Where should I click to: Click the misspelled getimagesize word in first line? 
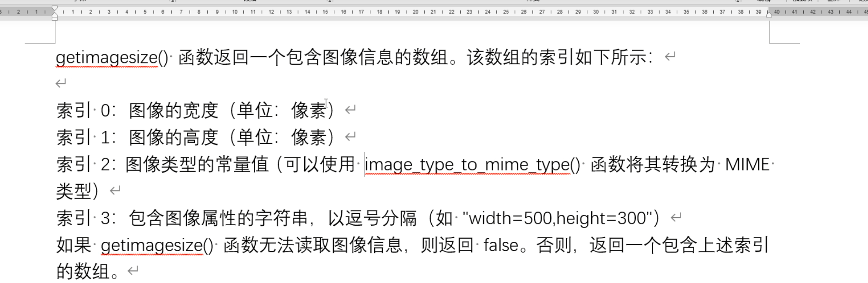point(107,58)
